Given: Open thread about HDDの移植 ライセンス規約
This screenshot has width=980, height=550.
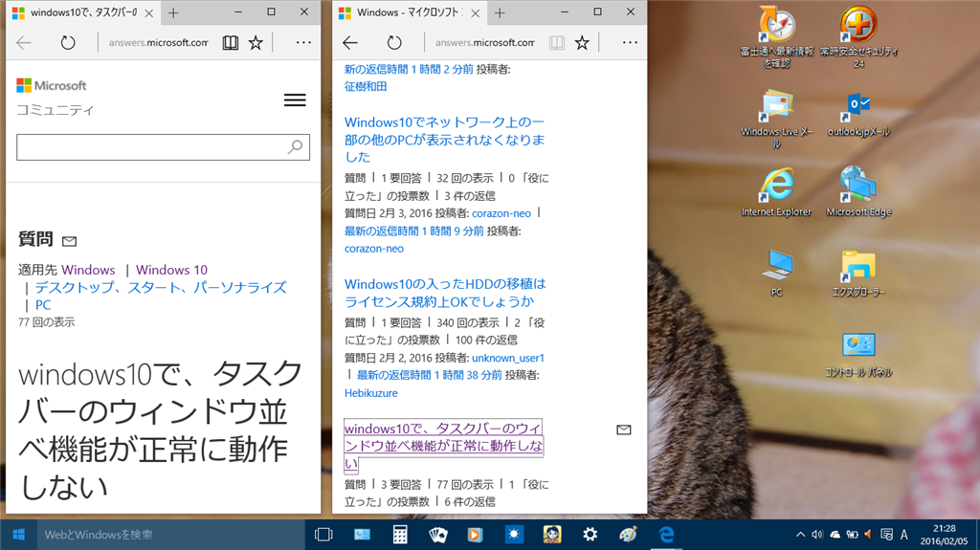Looking at the screenshot, I should click(445, 293).
